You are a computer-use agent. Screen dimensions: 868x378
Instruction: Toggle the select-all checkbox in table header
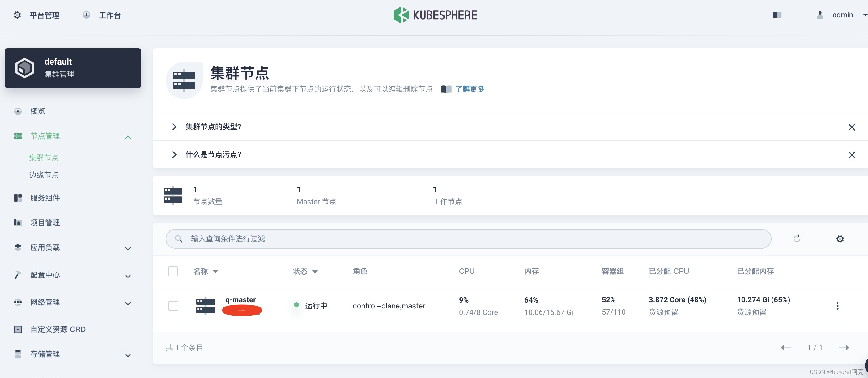173,271
